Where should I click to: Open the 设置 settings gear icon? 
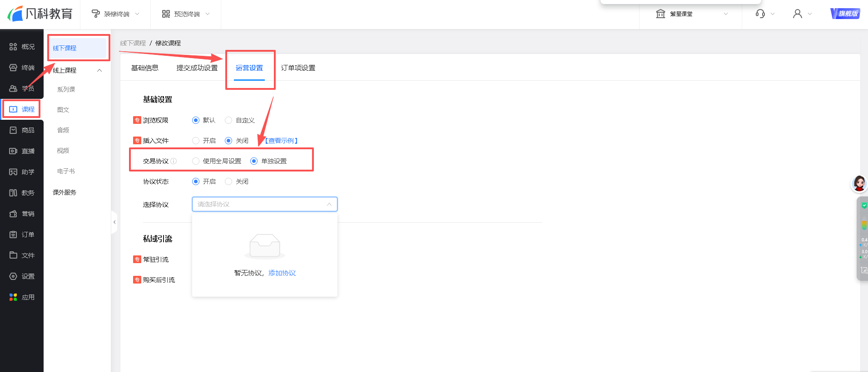click(x=13, y=276)
